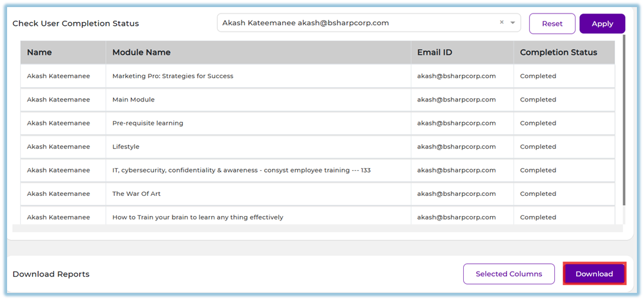Screen dimensions: 644x300
Task: Select the Pre-requisite learning module row
Action: point(148,123)
